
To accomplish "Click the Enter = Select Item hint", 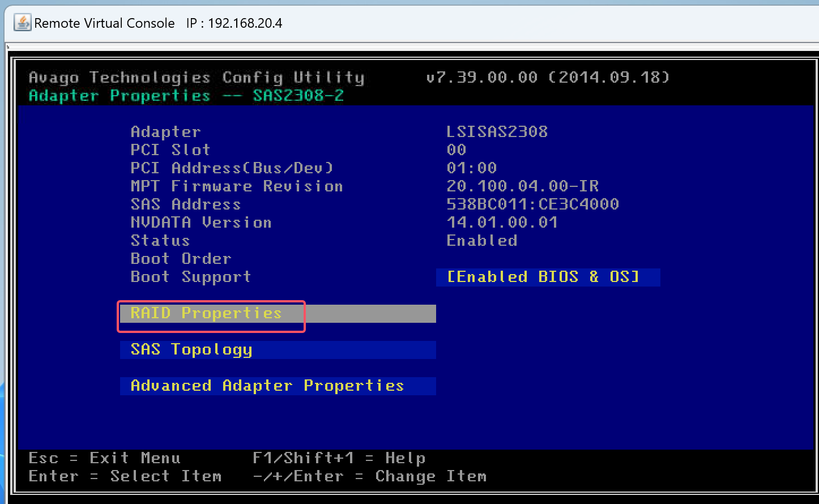I will (125, 476).
